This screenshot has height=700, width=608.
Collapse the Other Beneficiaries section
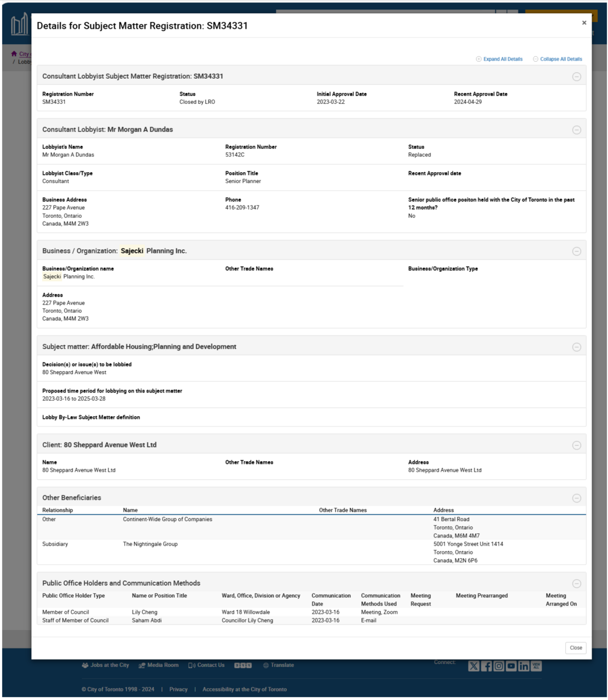click(576, 498)
